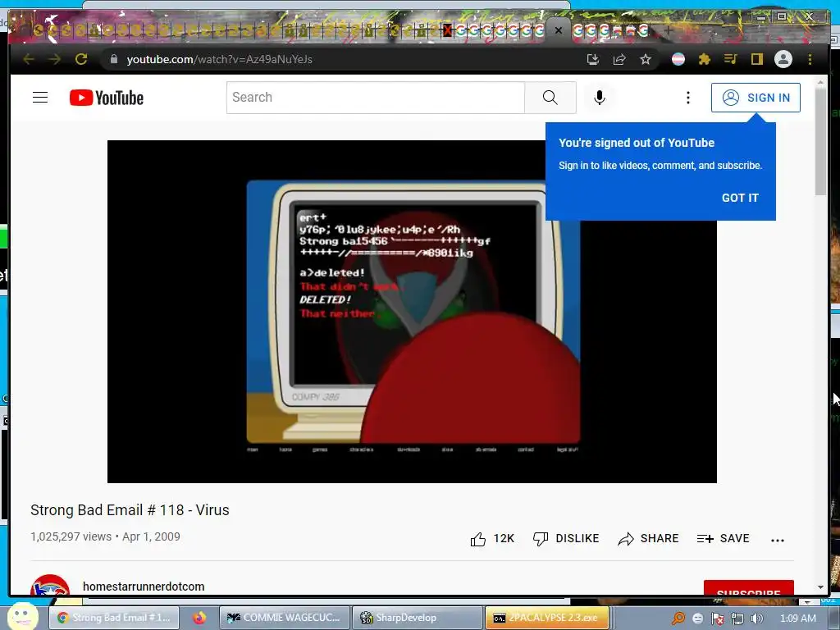Click the homestarrunnerdotcom channel avatar
The height and width of the screenshot is (630, 840).
tap(50, 585)
